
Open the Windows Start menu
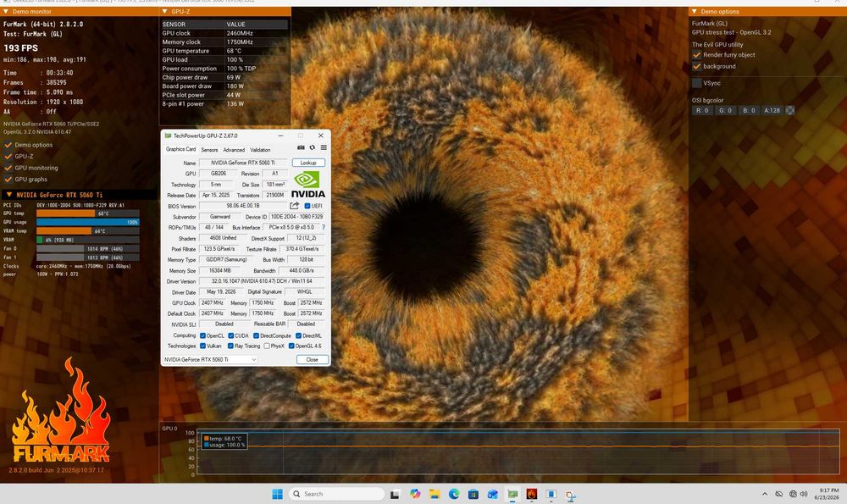click(277, 494)
